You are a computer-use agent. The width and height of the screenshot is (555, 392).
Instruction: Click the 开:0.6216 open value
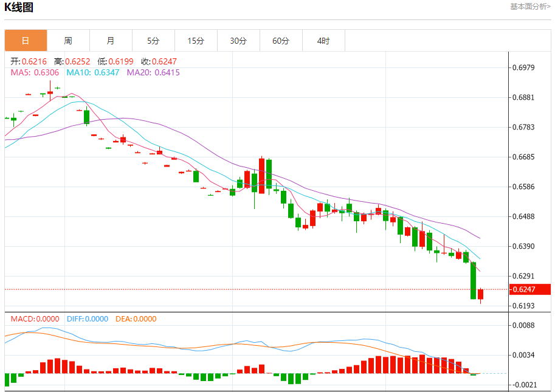pos(29,61)
